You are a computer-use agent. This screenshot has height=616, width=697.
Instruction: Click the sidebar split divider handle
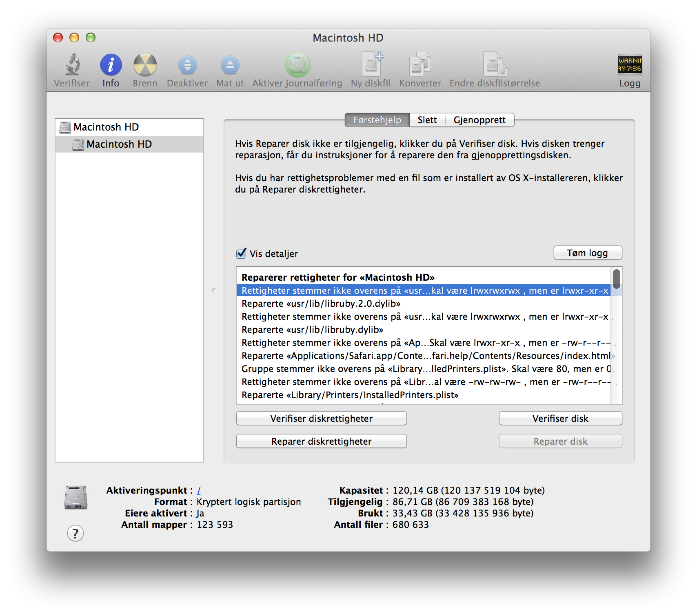[x=214, y=290]
